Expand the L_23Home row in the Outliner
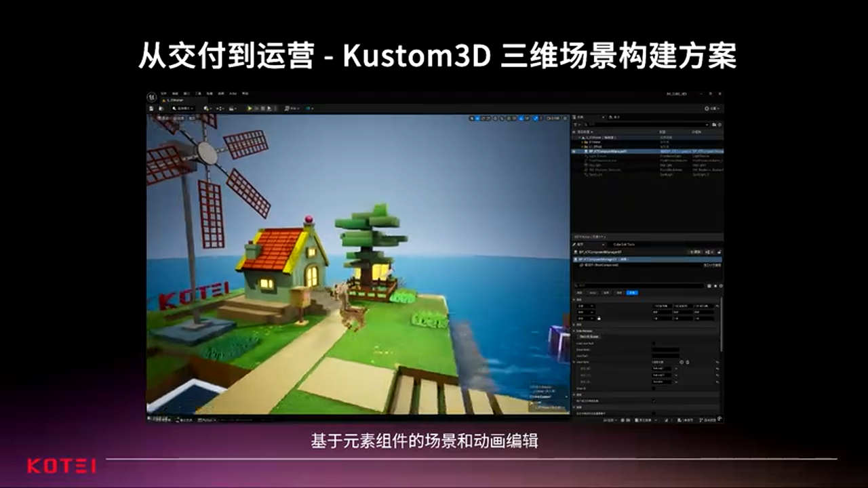Viewport: 868px width, 488px height. (x=580, y=138)
